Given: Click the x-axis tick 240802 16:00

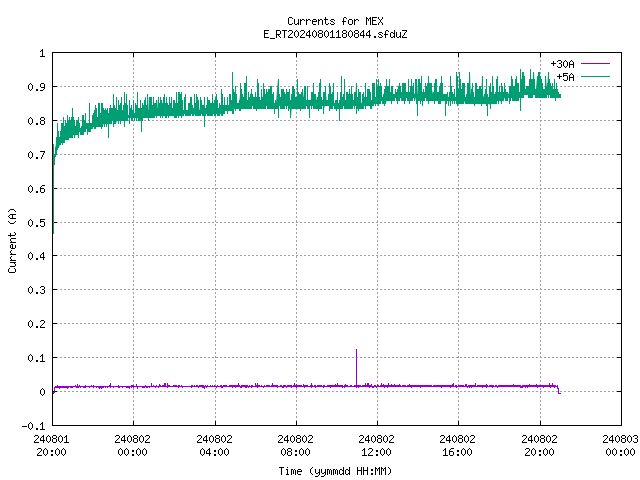Looking at the screenshot, I should 457,445.
